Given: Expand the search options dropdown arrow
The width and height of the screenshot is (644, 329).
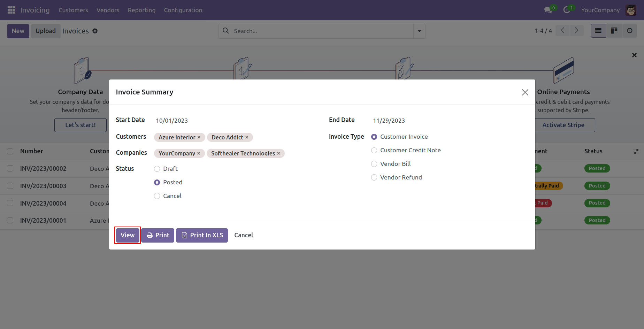Looking at the screenshot, I should click(419, 31).
